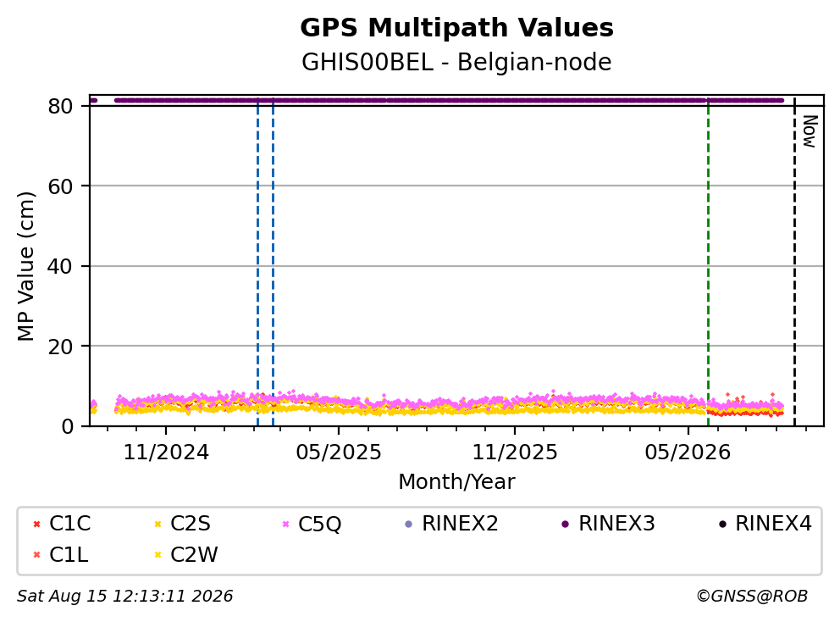840x622 pixels.
Task: Click the green dashed vertical marker line
Action: click(708, 263)
